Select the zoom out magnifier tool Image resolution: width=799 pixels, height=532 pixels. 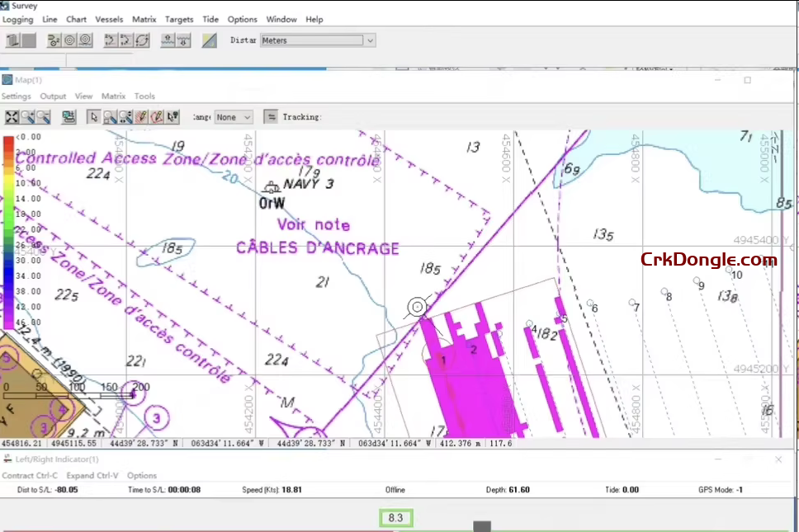click(x=42, y=117)
